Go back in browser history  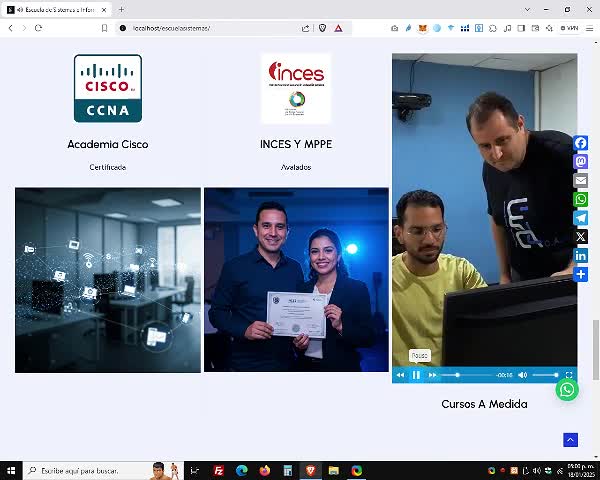click(11, 28)
